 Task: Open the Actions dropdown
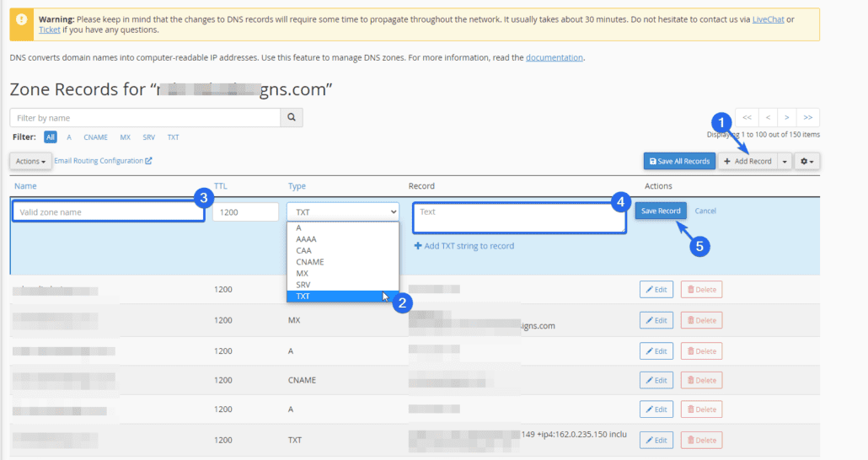point(30,161)
